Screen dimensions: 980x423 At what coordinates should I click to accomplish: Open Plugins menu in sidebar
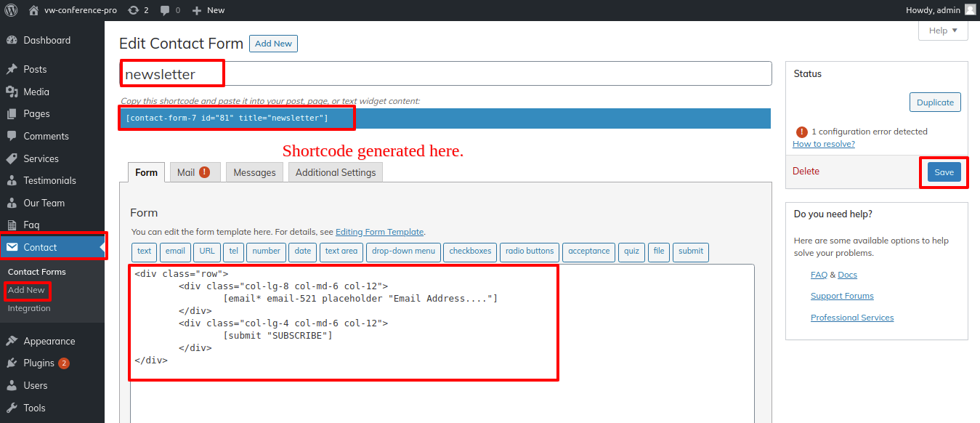click(x=39, y=363)
